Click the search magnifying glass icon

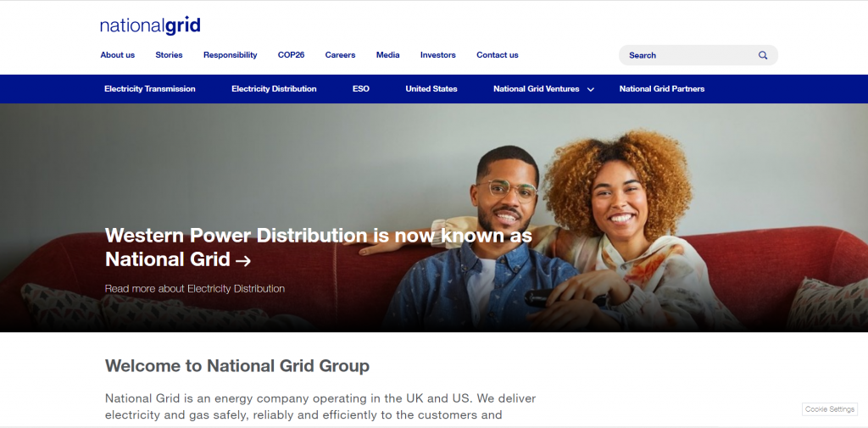click(x=763, y=55)
